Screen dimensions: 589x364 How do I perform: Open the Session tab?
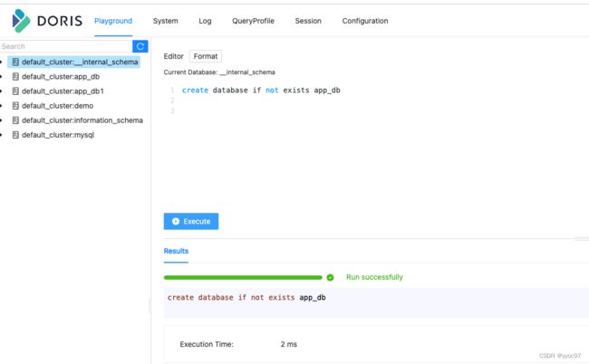point(308,21)
